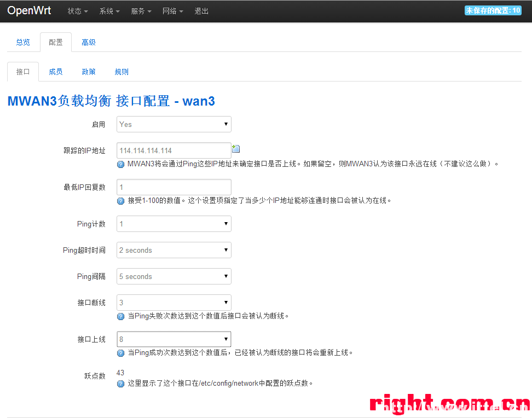Click help icon beside 当Ping成功次数 hint
532x418 pixels.
pyautogui.click(x=120, y=353)
